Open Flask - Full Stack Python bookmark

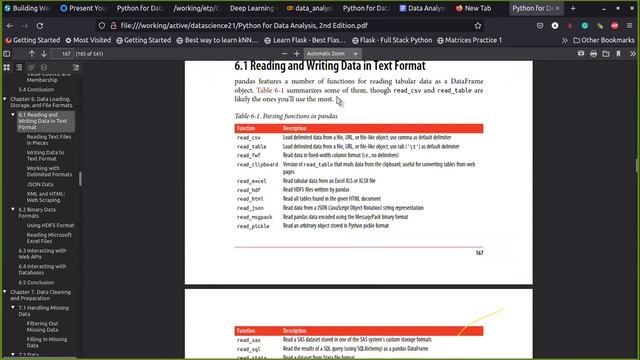click(x=392, y=40)
